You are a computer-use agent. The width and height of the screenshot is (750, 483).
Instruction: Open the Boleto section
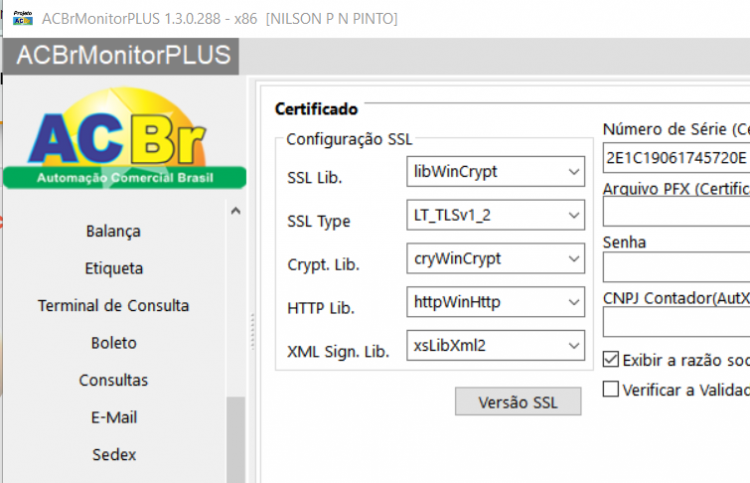tap(114, 343)
